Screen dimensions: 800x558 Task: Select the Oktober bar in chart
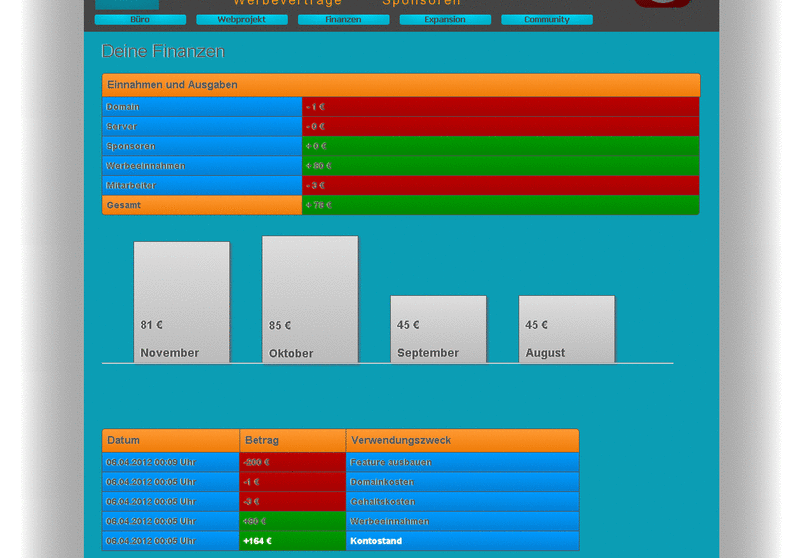click(x=310, y=299)
